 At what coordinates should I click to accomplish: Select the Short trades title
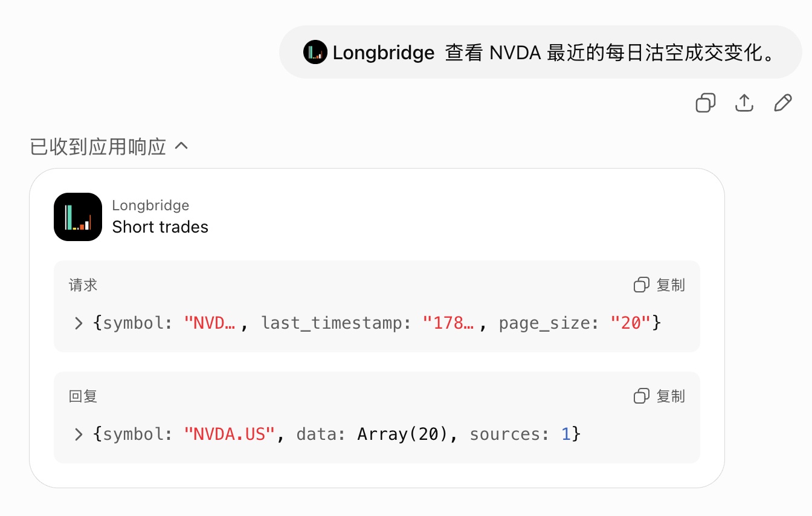[x=160, y=227]
